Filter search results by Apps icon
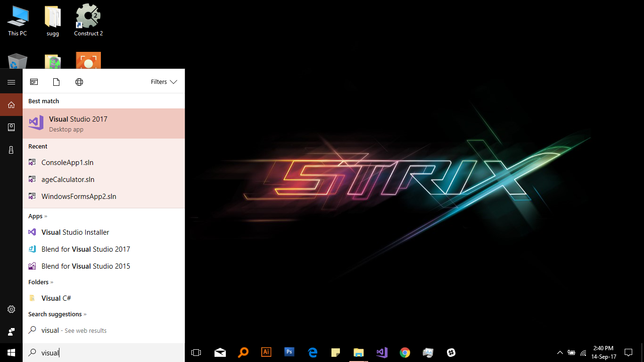This screenshot has width=644, height=362. pyautogui.click(x=34, y=82)
